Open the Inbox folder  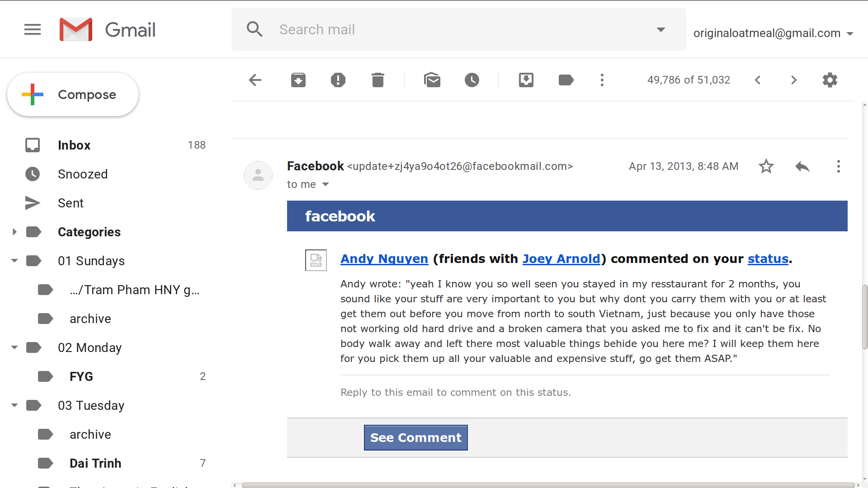[x=74, y=145]
